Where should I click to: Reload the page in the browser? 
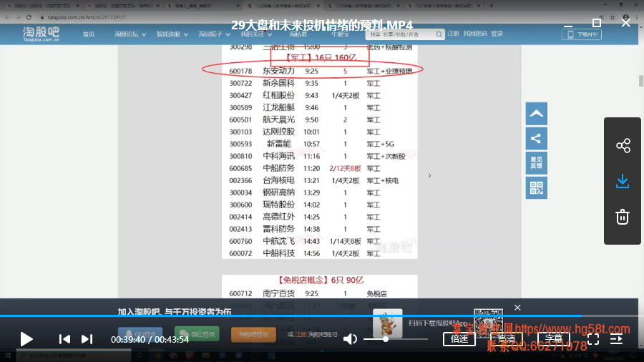click(29, 17)
